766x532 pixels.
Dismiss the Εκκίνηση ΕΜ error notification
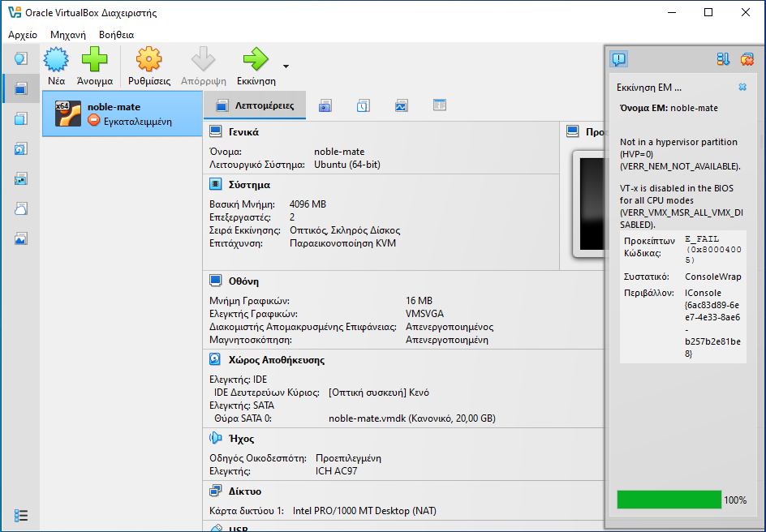(x=742, y=87)
